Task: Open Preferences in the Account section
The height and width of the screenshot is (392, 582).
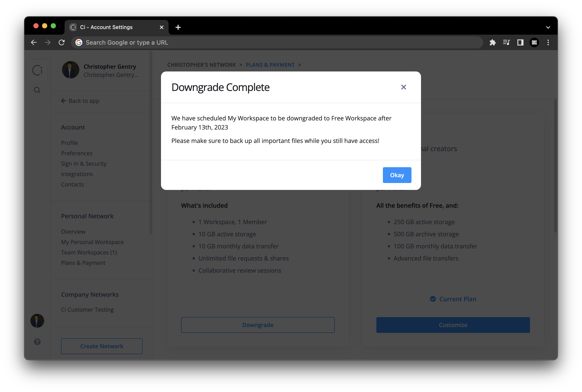Action: point(77,153)
